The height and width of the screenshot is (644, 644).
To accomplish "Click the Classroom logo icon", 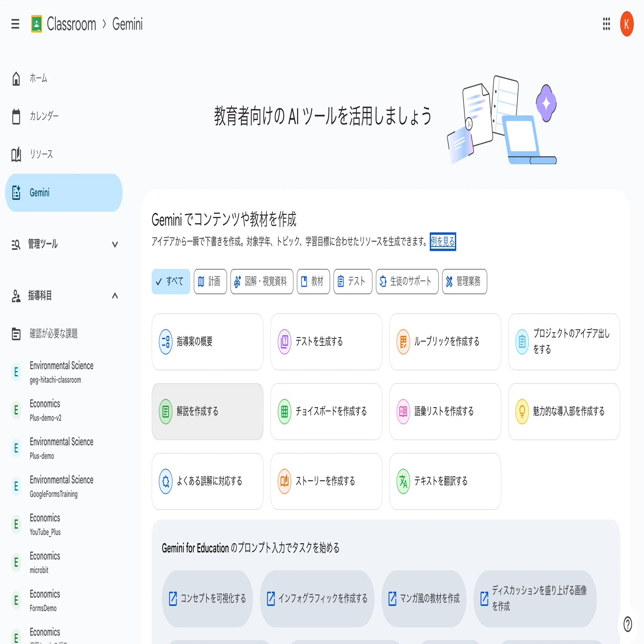I will (36, 24).
